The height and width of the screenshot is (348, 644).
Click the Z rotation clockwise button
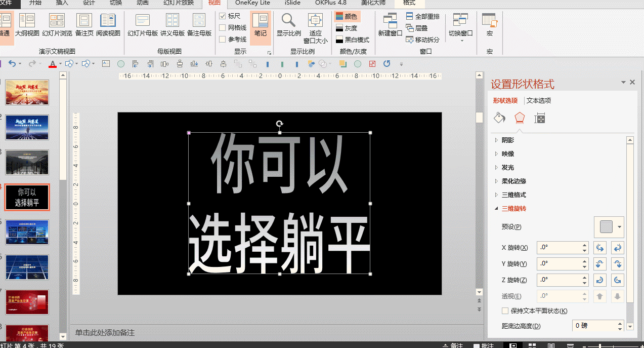click(x=618, y=280)
